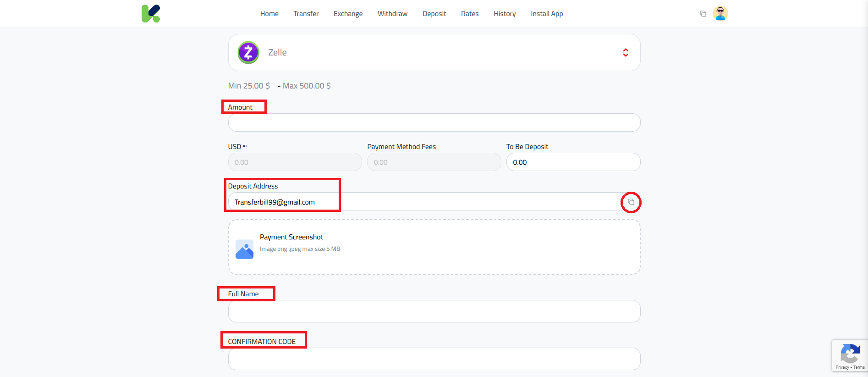Viewport: 868px width, 377px height.
Task: Click the USD approximate value field
Action: pos(295,162)
